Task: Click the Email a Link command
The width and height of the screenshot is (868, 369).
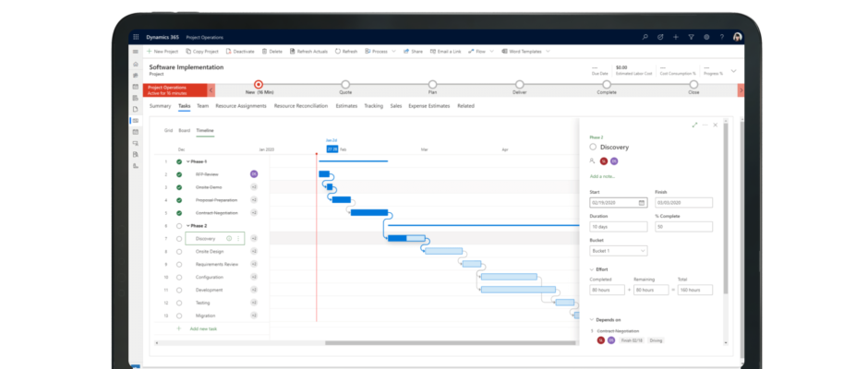Action: [445, 52]
